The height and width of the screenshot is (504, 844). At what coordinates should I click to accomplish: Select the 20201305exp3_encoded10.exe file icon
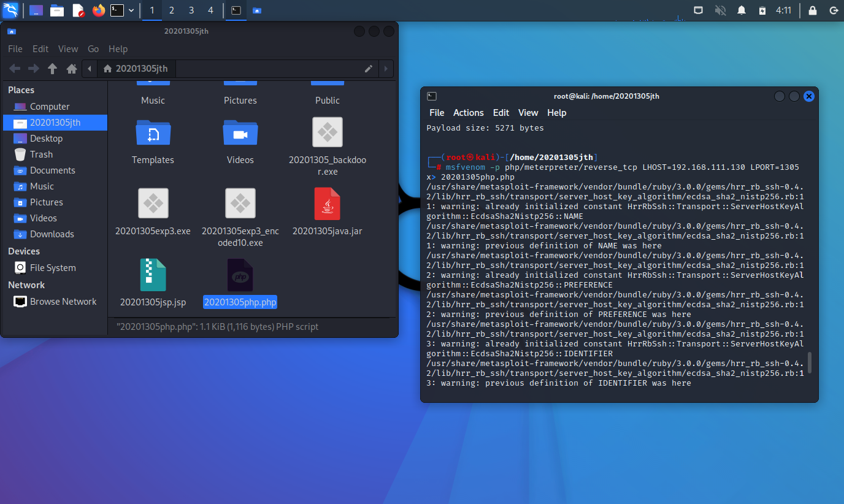pyautogui.click(x=240, y=203)
